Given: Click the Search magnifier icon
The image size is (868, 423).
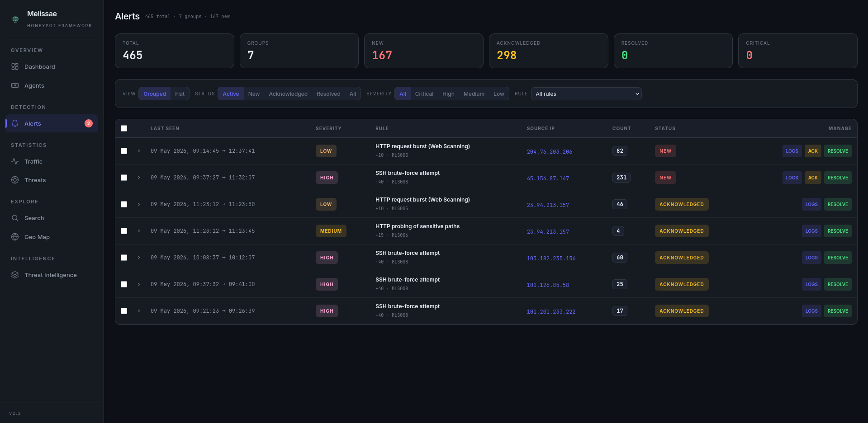Looking at the screenshot, I should pyautogui.click(x=15, y=218).
